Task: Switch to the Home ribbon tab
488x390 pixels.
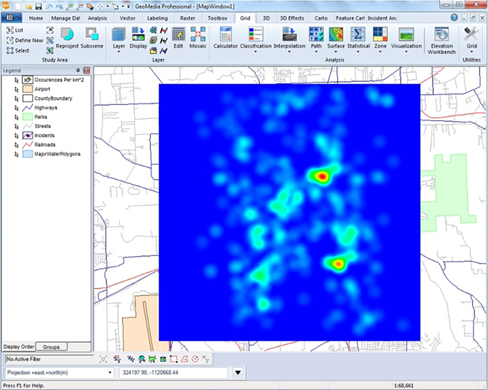Action: point(36,18)
